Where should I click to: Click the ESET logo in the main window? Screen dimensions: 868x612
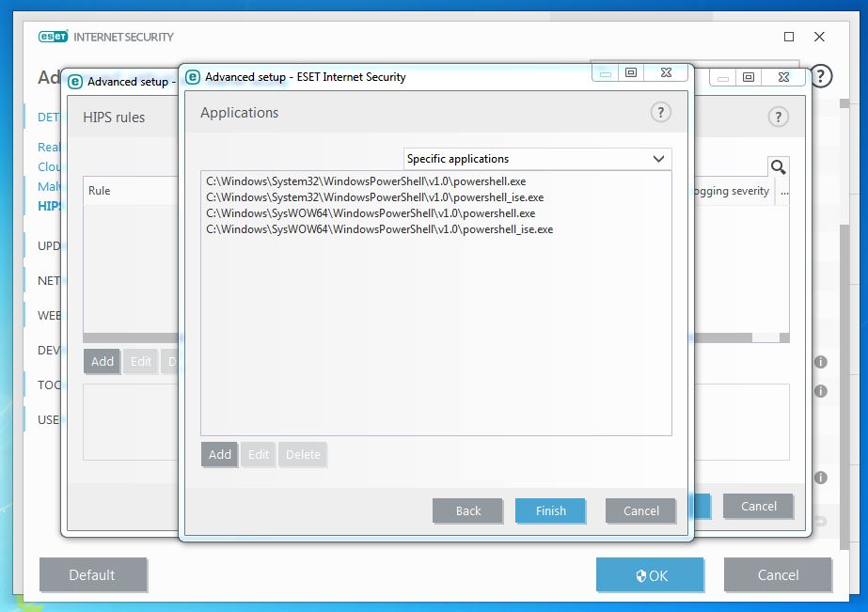(x=54, y=37)
